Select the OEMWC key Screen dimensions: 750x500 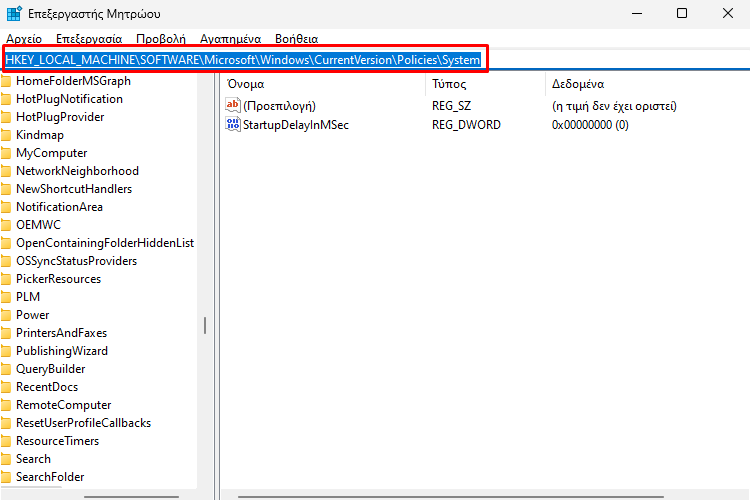tap(39, 225)
